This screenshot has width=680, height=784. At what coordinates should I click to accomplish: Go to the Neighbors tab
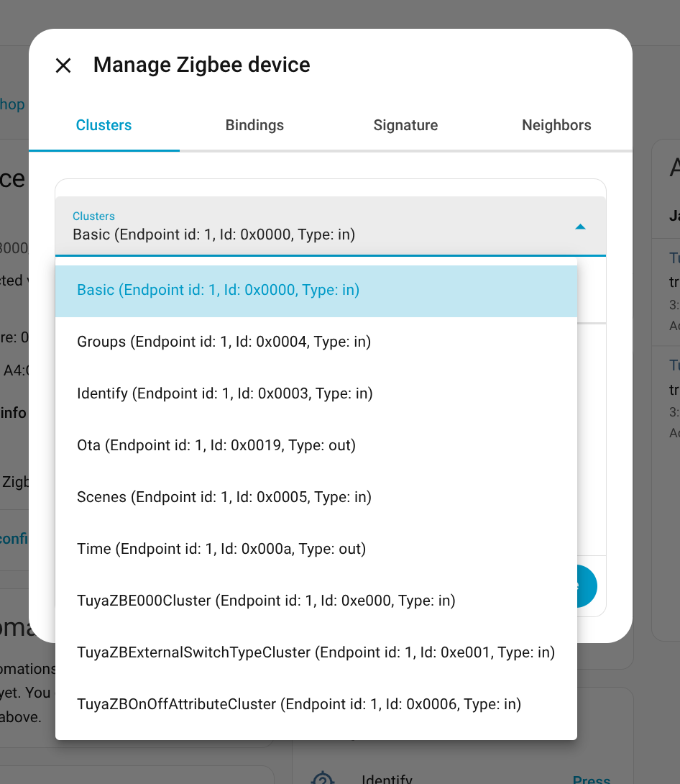tap(556, 125)
